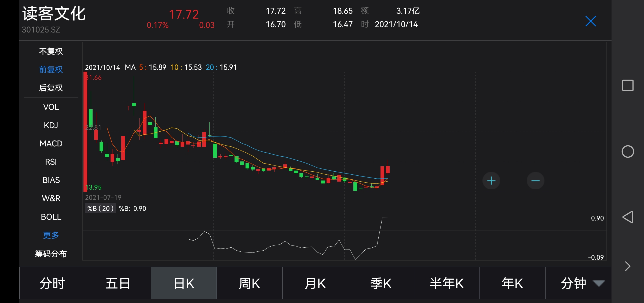
Task: Select 不复权 price adjustment option
Action: [x=51, y=51]
